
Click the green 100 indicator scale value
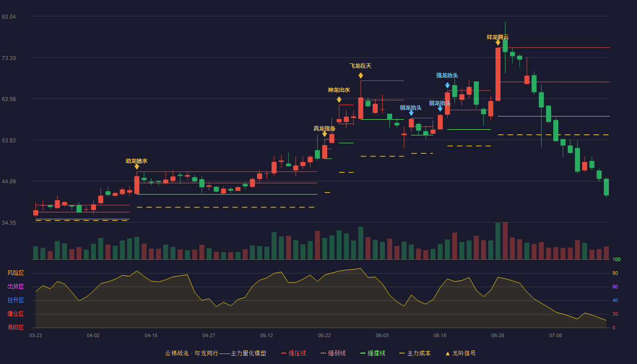[x=617, y=260]
